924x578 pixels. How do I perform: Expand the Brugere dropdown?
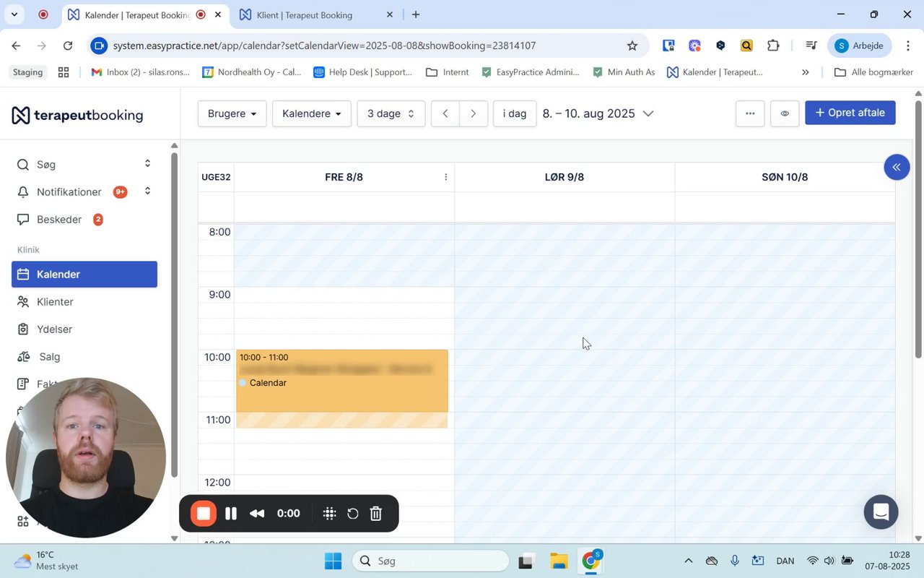click(x=232, y=113)
